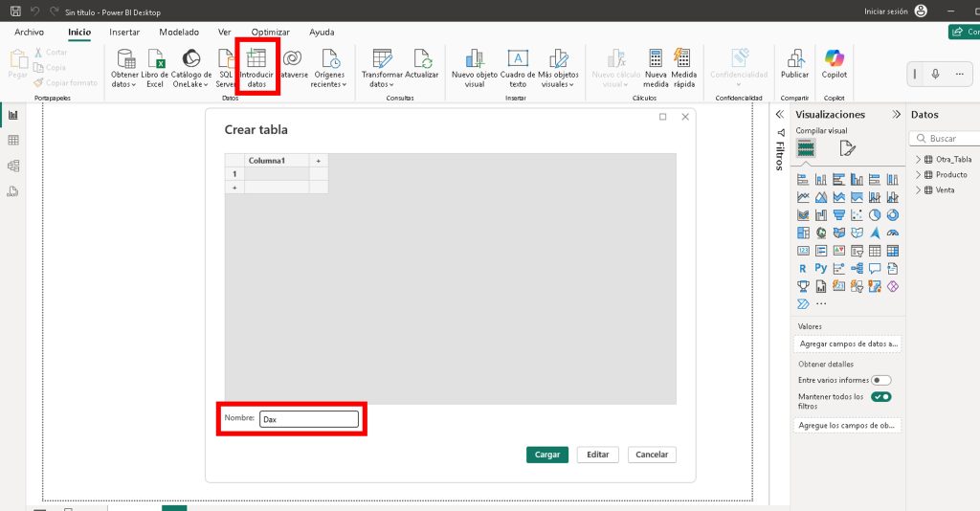Expand the Venta table in Datos

pyautogui.click(x=918, y=190)
